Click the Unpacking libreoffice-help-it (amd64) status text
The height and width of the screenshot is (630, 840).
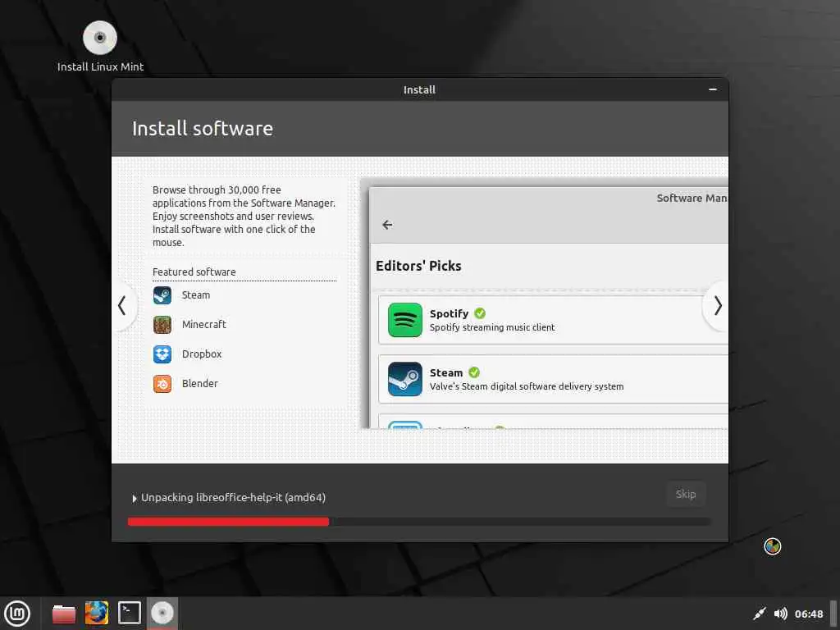coord(234,498)
